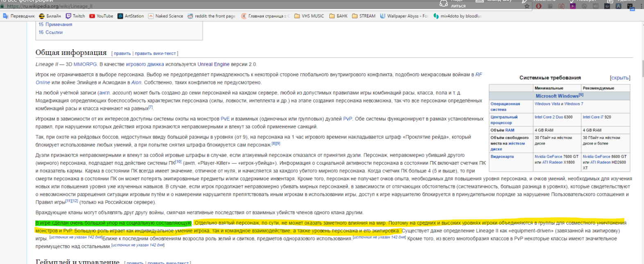
Task: Open the Главная страница bookmark
Action: [x=265, y=16]
